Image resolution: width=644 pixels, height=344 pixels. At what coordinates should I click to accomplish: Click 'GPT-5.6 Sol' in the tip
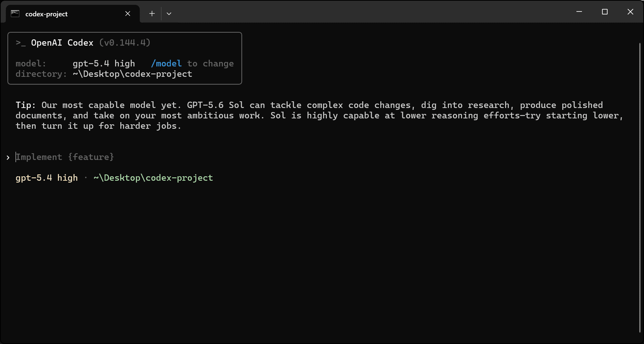tap(215, 105)
